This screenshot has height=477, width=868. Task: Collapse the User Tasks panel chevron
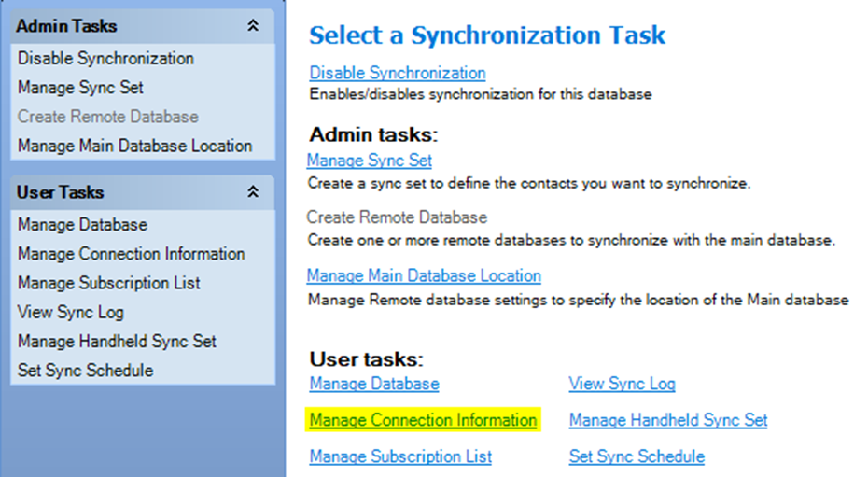pyautogui.click(x=253, y=192)
